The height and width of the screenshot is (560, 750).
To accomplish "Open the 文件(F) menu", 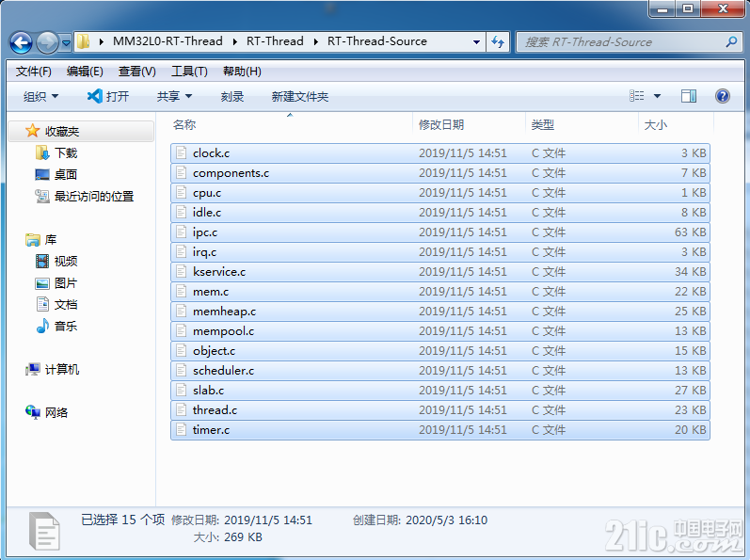I will (34, 72).
